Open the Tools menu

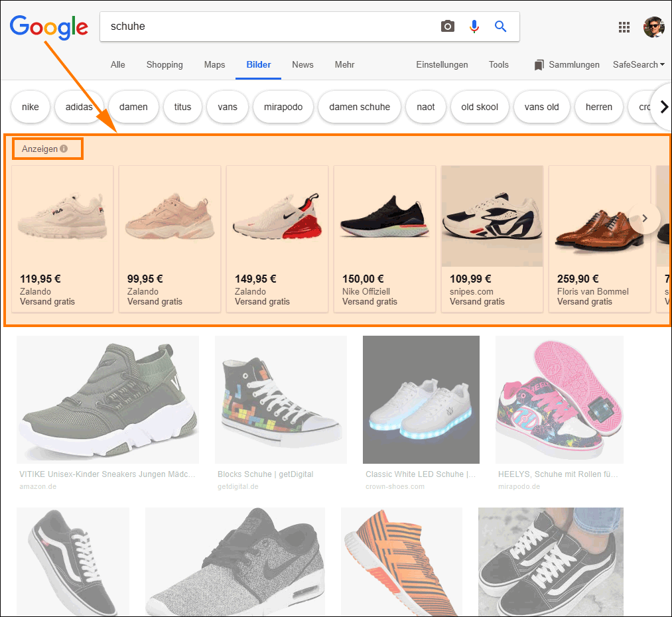click(498, 65)
